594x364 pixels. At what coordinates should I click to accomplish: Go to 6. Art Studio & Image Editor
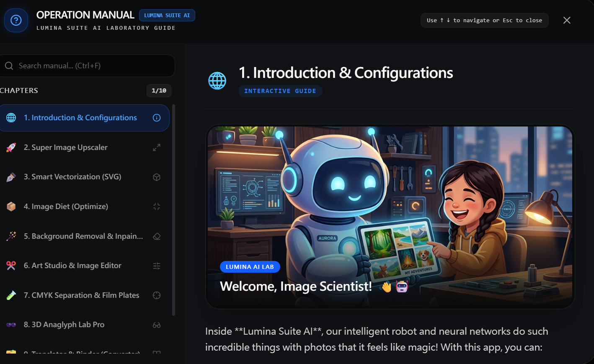coord(84,266)
